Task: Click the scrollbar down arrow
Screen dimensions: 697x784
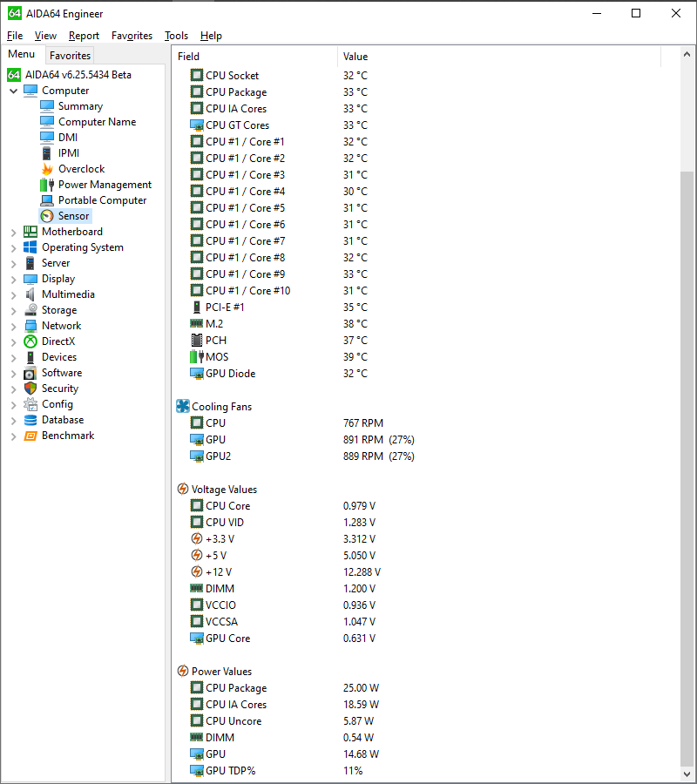Action: pos(687,774)
